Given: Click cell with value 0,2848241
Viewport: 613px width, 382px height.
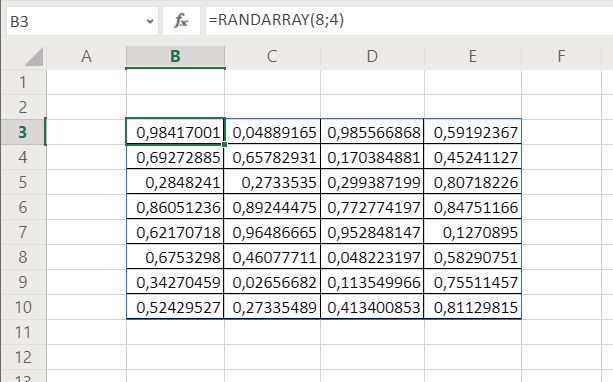Looking at the screenshot, I should pos(175,182).
